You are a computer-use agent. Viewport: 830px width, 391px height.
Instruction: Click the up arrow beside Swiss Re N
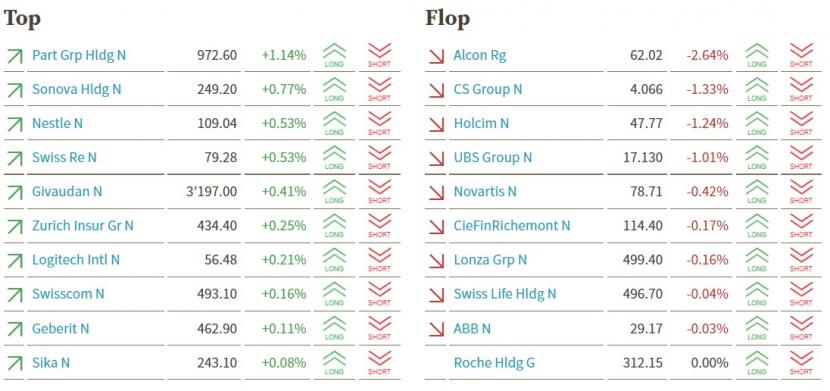[x=15, y=158]
